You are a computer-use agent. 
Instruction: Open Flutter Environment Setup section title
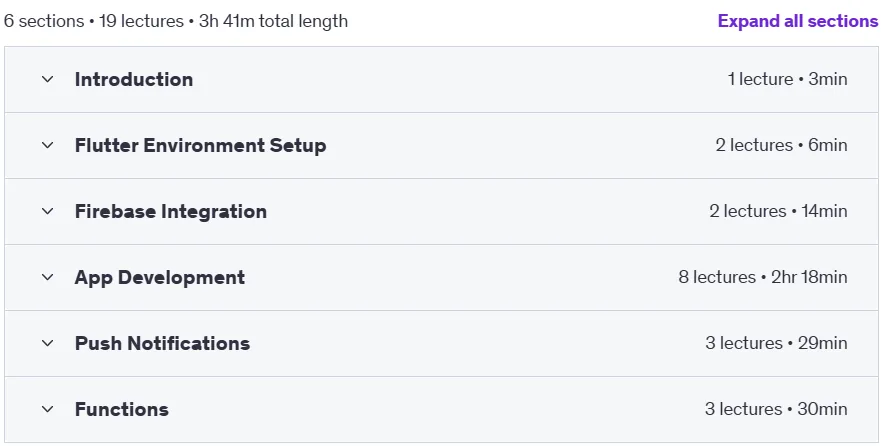pos(201,145)
